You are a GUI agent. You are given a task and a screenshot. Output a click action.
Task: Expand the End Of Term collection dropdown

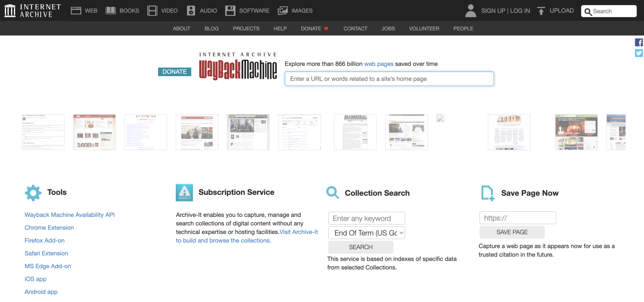coord(366,233)
